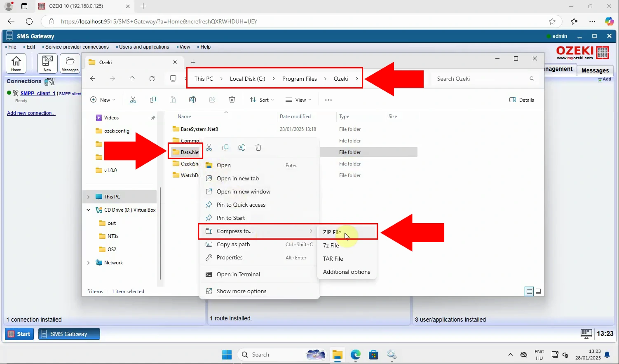
Task: Open the New dropdown in Explorer
Action: pyautogui.click(x=103, y=100)
